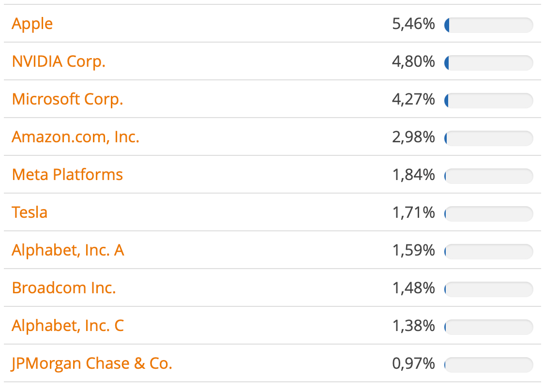Image resolution: width=544 pixels, height=392 pixels.
Task: Select the Amazon.com, Inc. link
Action: tap(76, 137)
